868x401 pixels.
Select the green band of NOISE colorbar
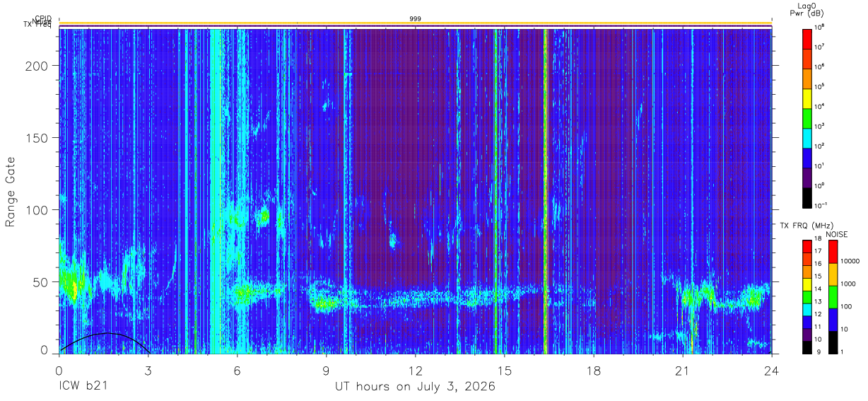point(832,297)
